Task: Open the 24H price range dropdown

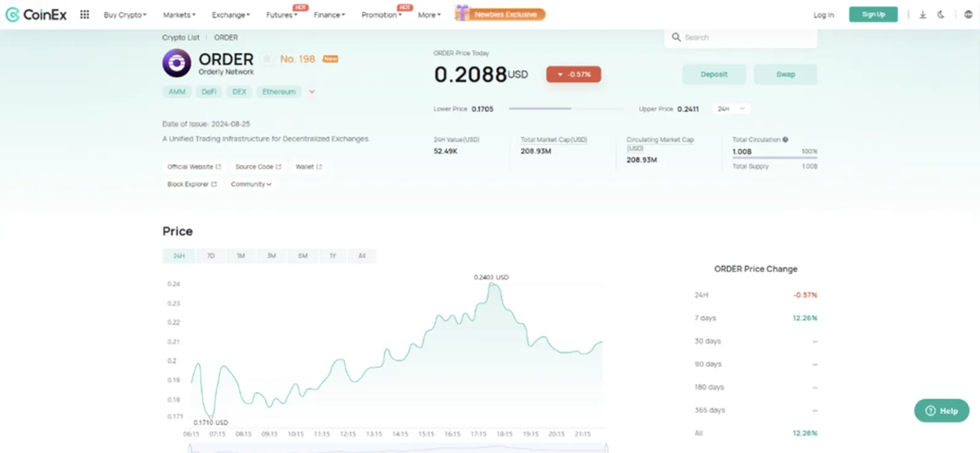Action: pyautogui.click(x=731, y=109)
